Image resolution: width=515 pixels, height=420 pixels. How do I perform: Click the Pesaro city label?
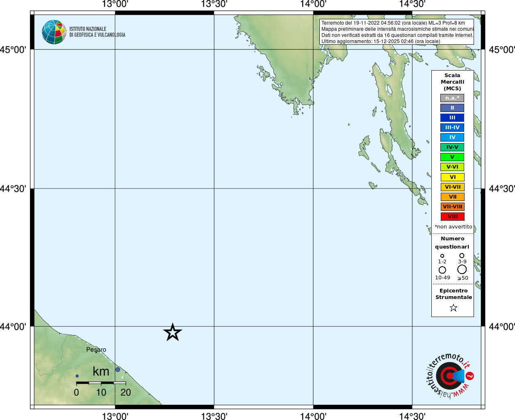pos(96,349)
